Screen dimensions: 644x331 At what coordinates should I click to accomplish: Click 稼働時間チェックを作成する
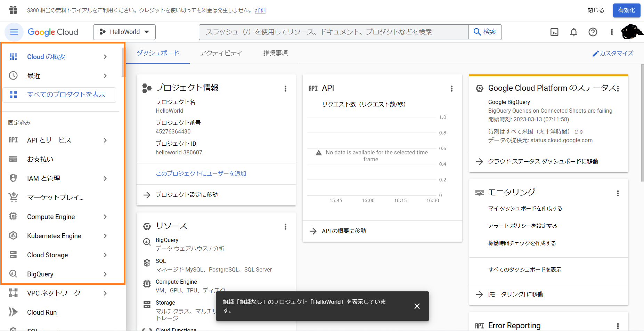pos(522,243)
